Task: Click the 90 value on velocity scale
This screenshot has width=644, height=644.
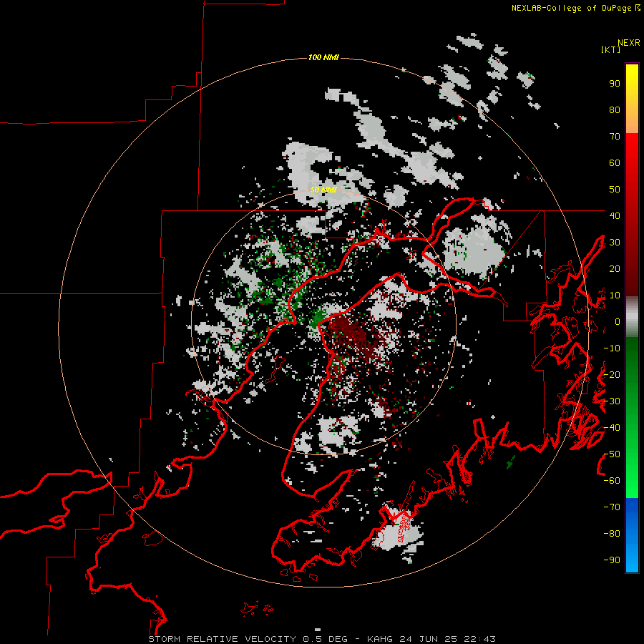Action: [x=615, y=84]
